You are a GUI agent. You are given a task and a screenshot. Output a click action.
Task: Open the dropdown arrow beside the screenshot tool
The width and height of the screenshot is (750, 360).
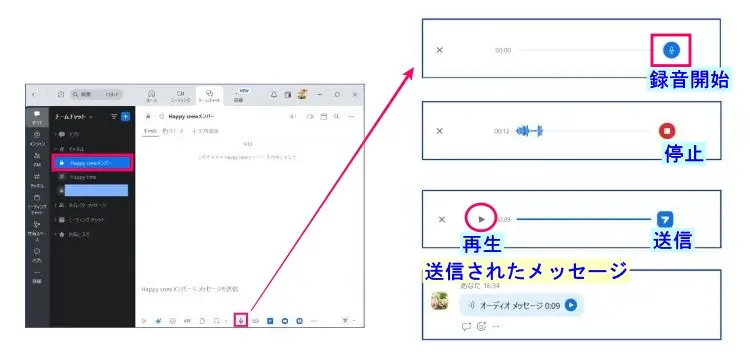225,321
